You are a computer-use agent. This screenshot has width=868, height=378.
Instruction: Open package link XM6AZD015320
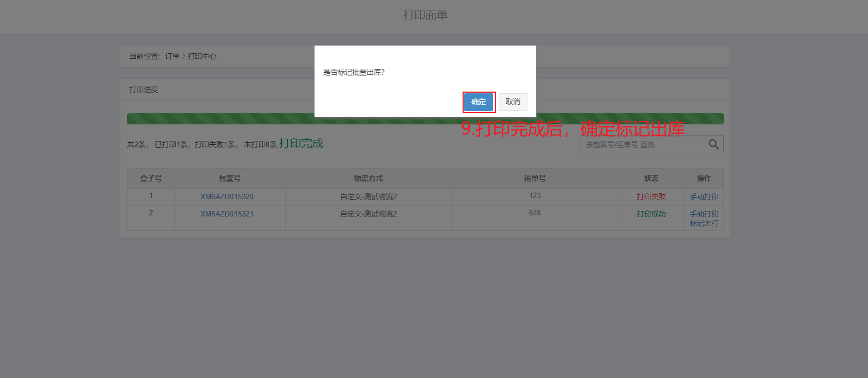227,196
